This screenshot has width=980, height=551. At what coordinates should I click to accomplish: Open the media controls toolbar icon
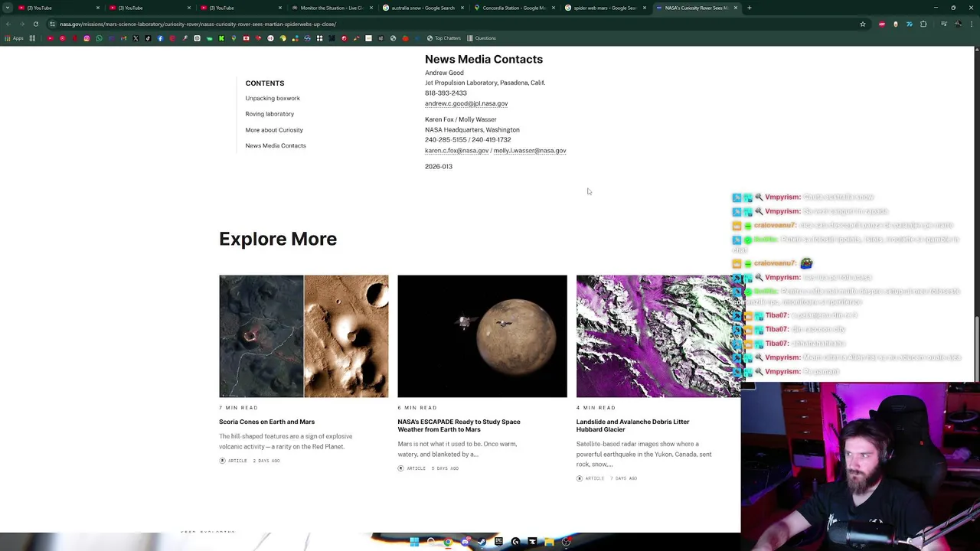point(944,24)
